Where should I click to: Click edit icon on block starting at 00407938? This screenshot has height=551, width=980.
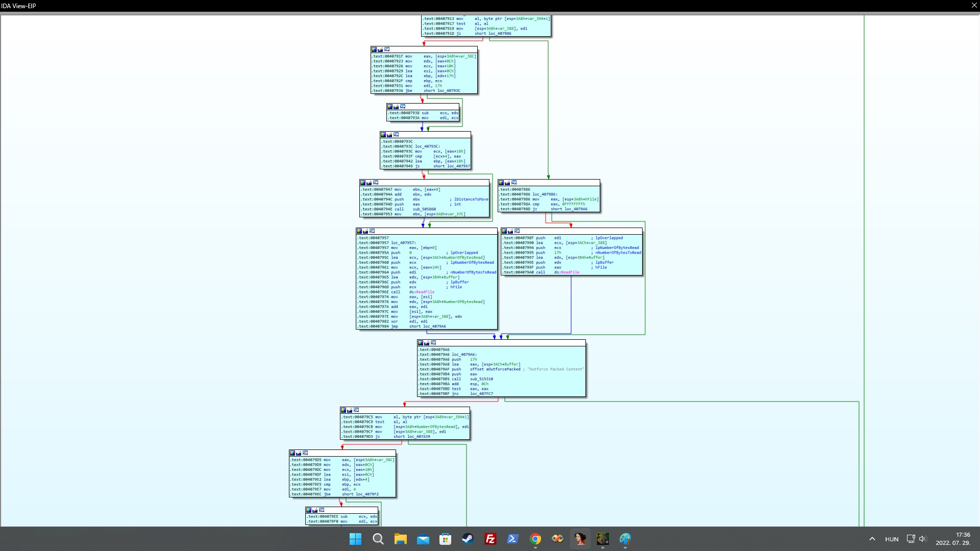click(396, 107)
